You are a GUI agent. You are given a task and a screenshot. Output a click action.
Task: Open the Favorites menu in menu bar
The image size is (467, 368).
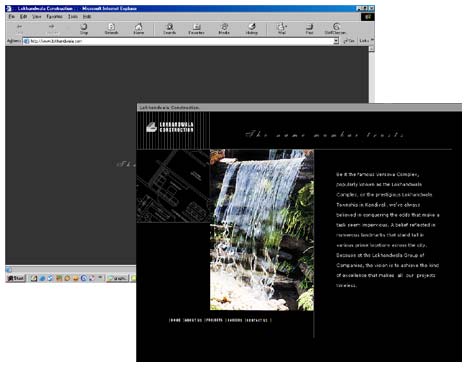point(54,16)
